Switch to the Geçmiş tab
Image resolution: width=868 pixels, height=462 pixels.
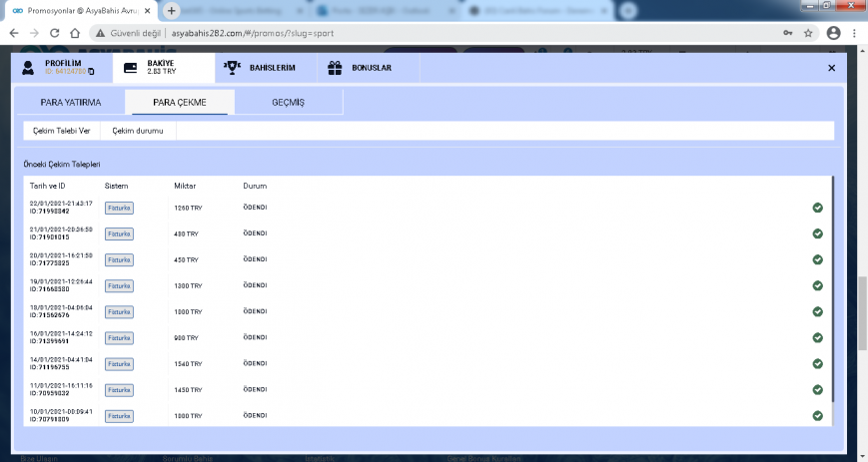pyautogui.click(x=288, y=103)
